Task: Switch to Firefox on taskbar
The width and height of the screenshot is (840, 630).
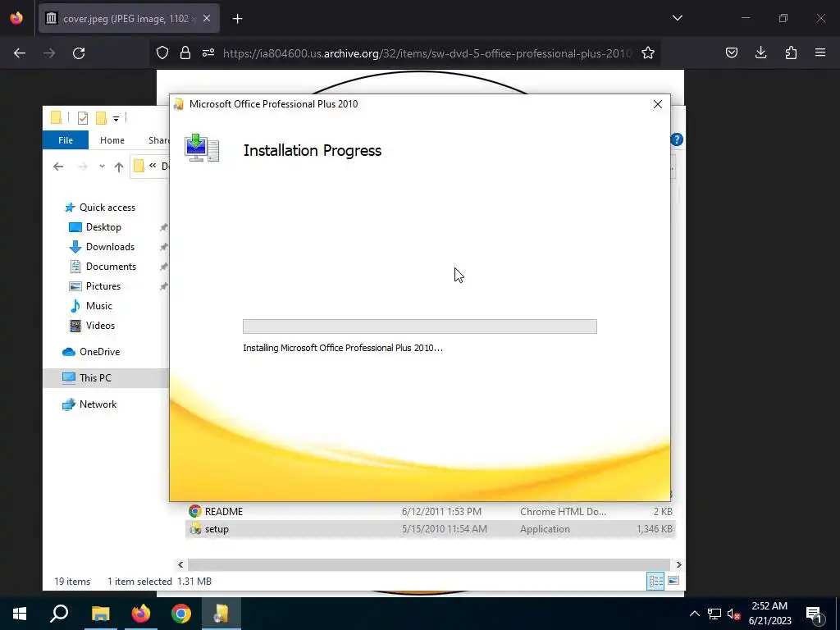Action: [141, 614]
